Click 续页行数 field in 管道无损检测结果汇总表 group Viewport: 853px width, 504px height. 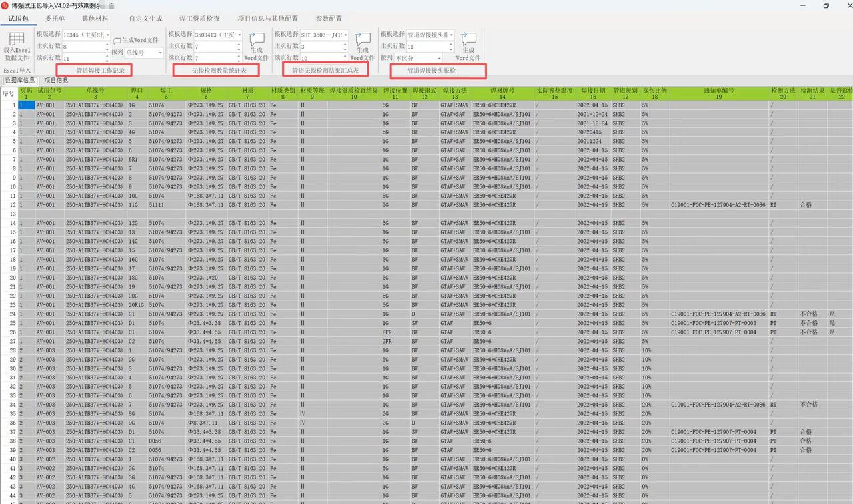tap(324, 59)
